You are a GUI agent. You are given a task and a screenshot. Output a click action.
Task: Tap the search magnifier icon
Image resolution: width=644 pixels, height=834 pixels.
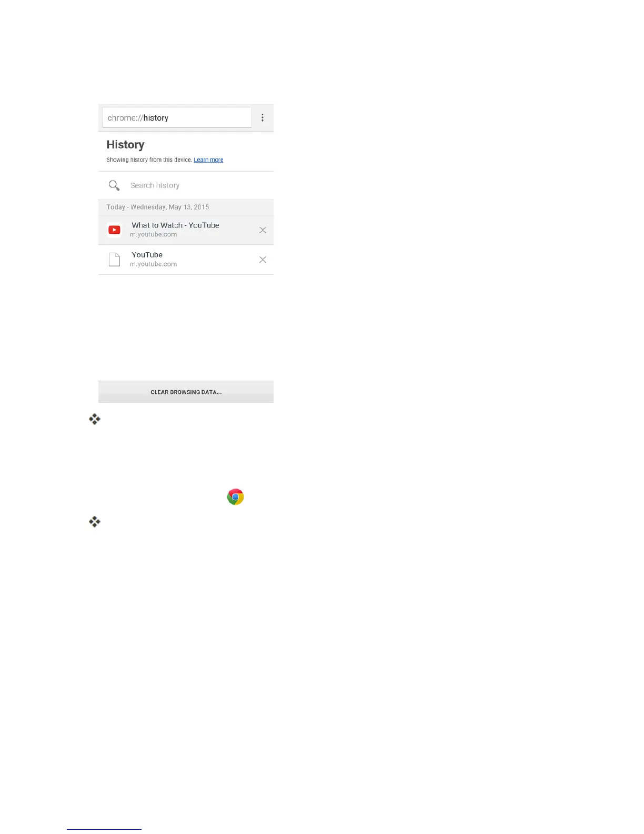(114, 185)
